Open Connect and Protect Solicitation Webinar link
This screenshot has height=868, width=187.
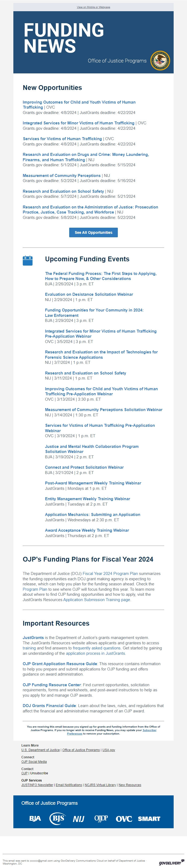click(84, 467)
